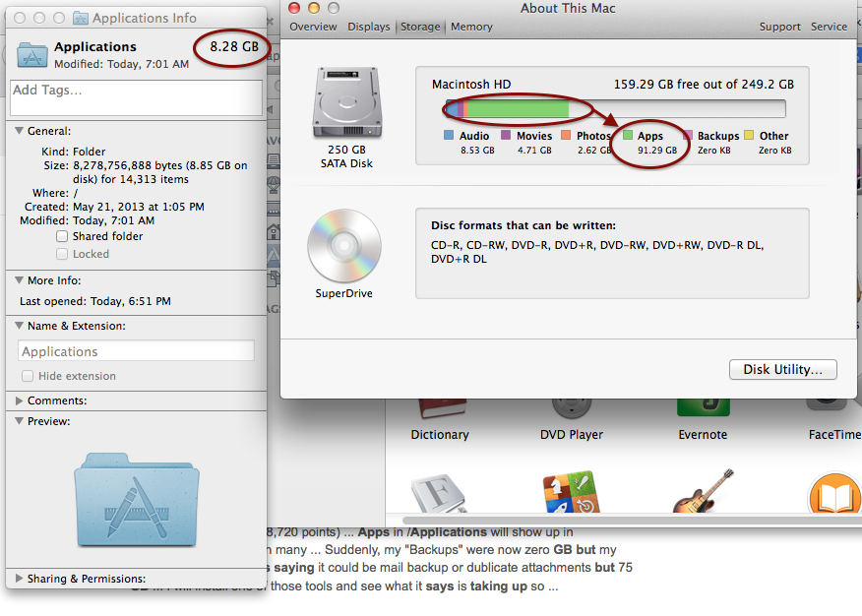Click the pink Backups legend swatch

point(687,135)
